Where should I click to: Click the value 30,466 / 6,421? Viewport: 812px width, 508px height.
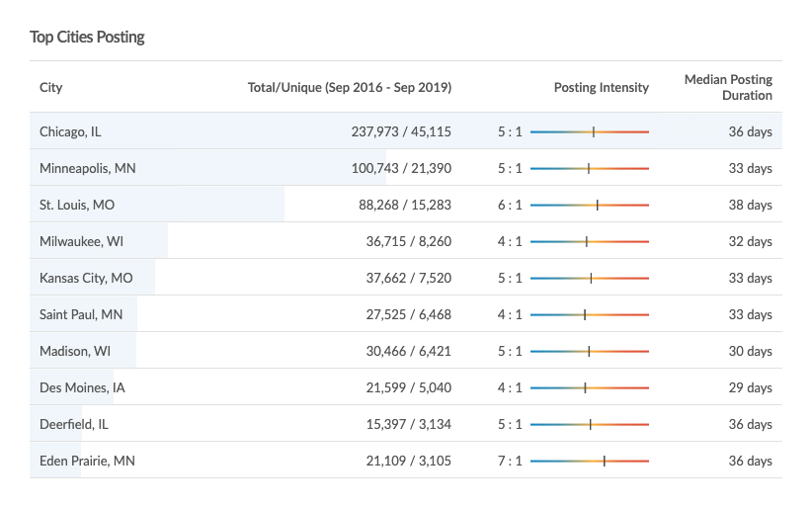(409, 351)
